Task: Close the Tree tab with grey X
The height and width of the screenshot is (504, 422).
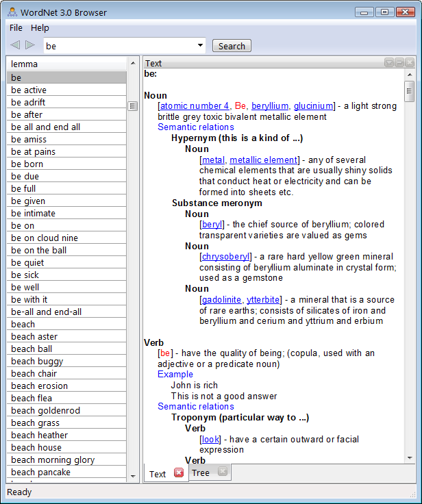Action: point(223,472)
